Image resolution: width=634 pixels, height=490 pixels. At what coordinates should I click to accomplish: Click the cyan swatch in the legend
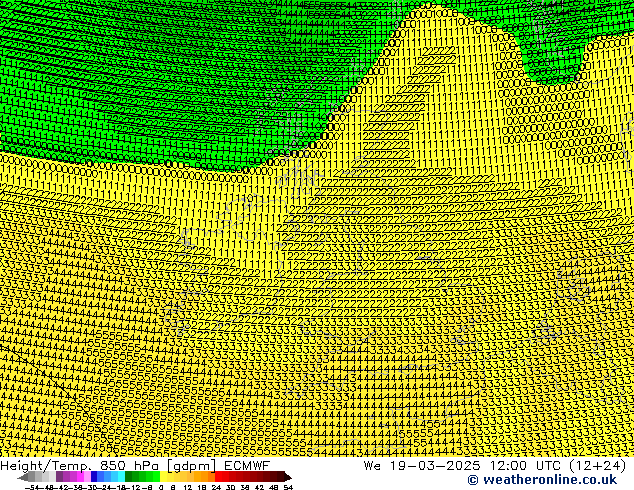click(x=121, y=476)
